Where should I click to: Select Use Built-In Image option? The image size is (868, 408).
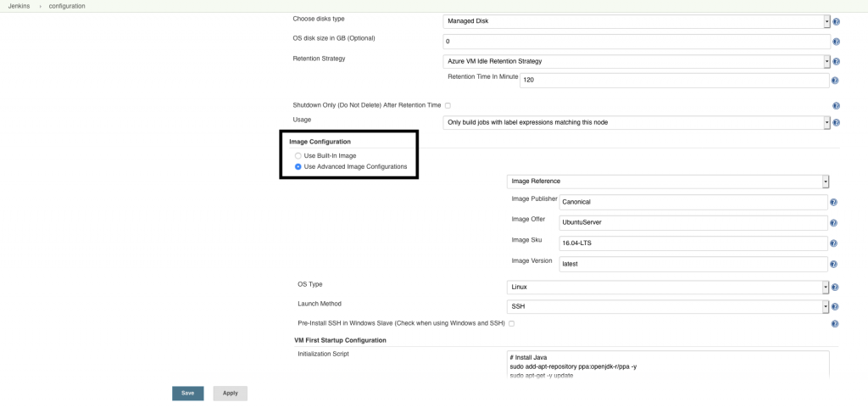[x=298, y=156]
